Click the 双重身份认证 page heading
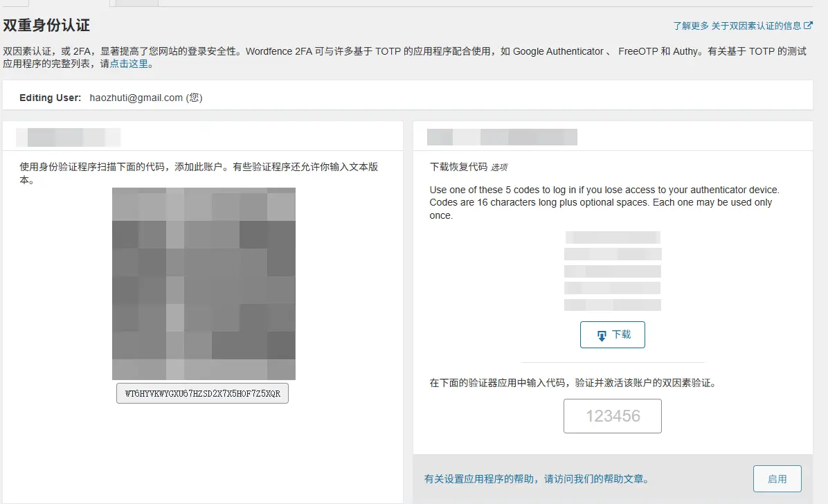This screenshot has height=504, width=828. tap(46, 25)
